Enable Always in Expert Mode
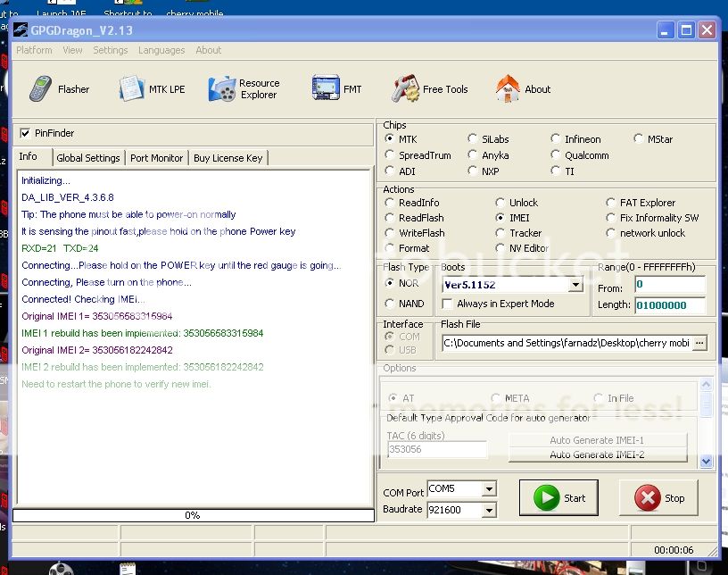The height and width of the screenshot is (575, 728). click(448, 304)
